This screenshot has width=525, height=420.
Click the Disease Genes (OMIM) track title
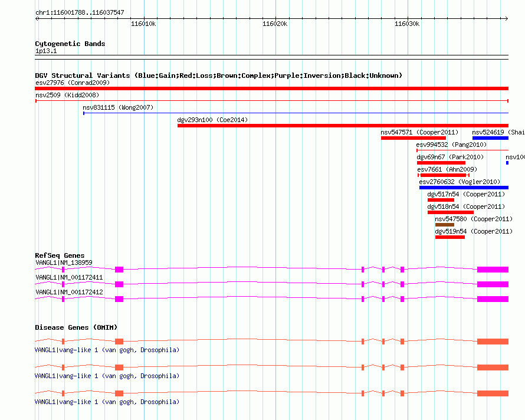pyautogui.click(x=76, y=327)
